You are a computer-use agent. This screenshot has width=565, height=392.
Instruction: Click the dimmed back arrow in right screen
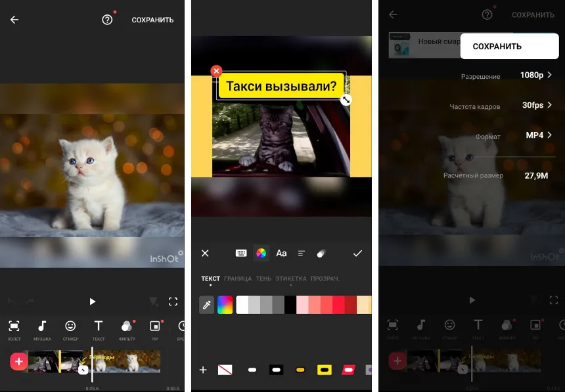393,14
